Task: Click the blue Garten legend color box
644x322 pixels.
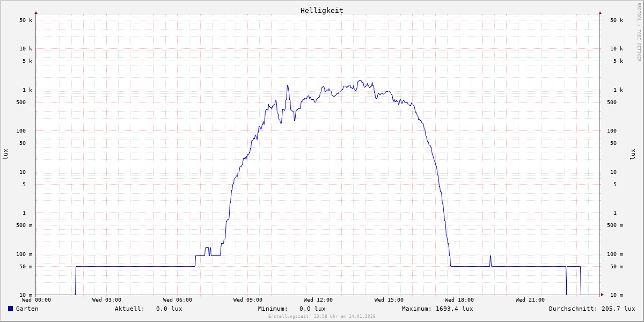Action: click(x=10, y=309)
